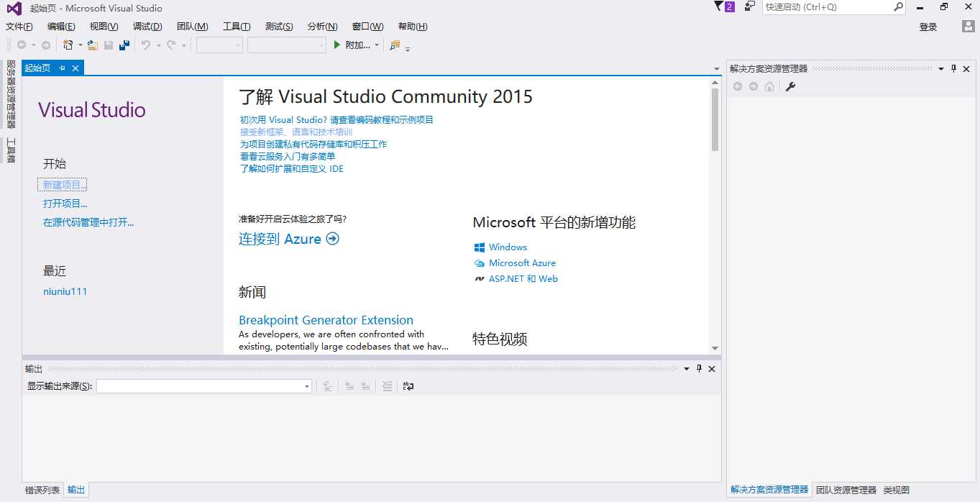980x502 pixels.
Task: Click the Navigate Backward toolbar icon
Action: click(x=22, y=45)
